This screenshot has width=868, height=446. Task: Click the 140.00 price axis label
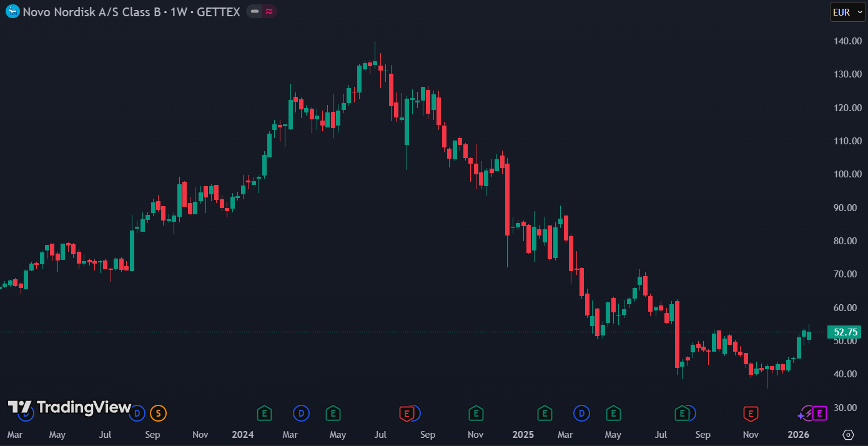point(848,41)
